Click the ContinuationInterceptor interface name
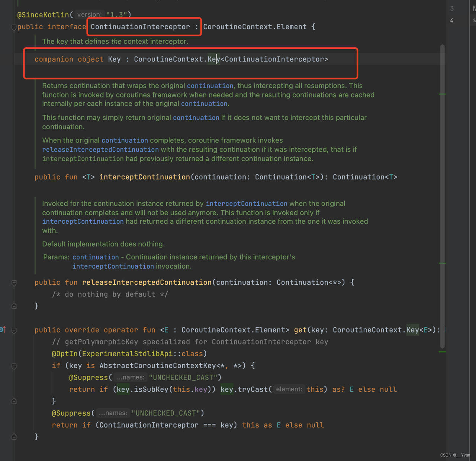 tap(140, 27)
